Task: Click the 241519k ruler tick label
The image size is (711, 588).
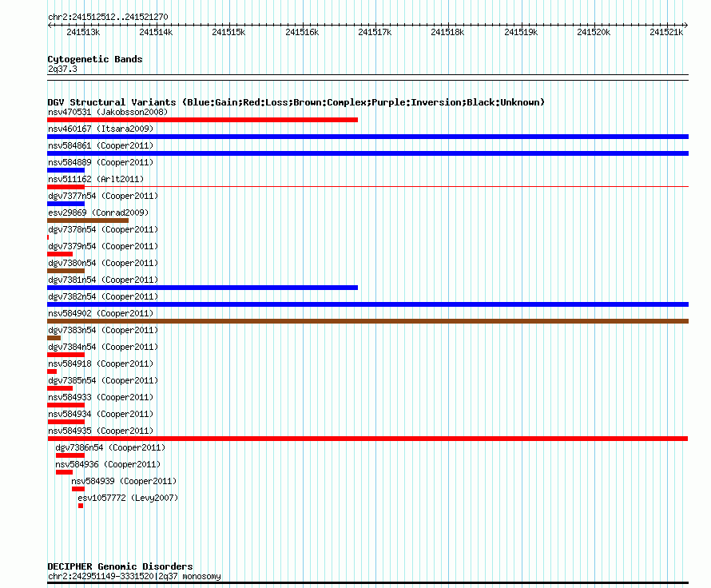Action: pyautogui.click(x=521, y=32)
